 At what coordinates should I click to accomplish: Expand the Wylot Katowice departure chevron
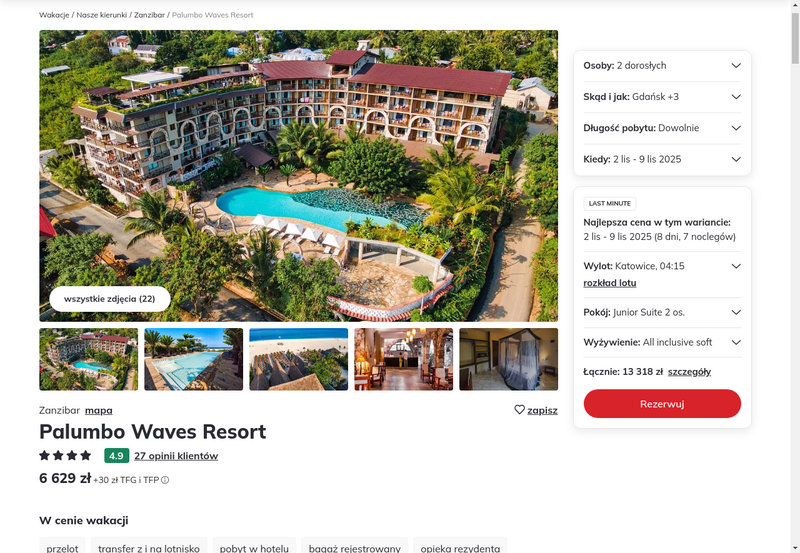(x=736, y=266)
